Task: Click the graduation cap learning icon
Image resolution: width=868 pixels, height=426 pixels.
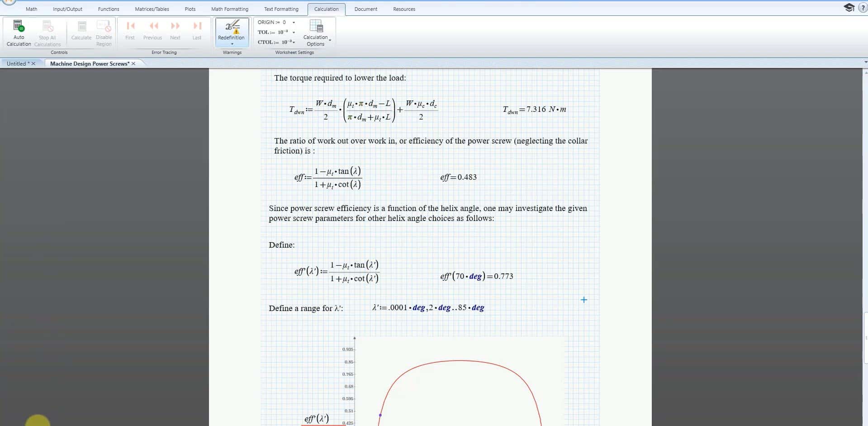Action: click(x=849, y=8)
